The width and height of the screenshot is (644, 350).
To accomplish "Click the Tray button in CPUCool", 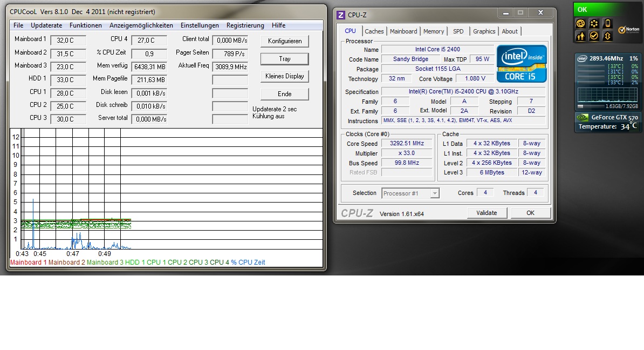I will click(x=285, y=59).
